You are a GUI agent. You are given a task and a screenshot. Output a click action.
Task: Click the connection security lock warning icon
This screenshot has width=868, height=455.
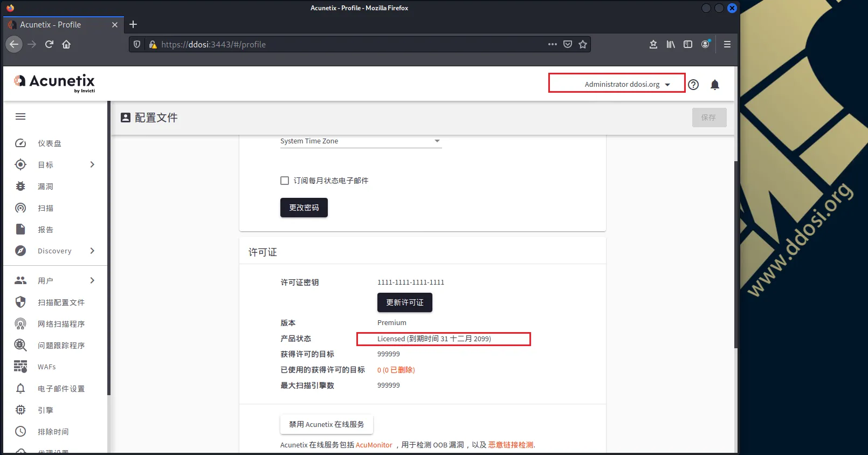tap(153, 44)
